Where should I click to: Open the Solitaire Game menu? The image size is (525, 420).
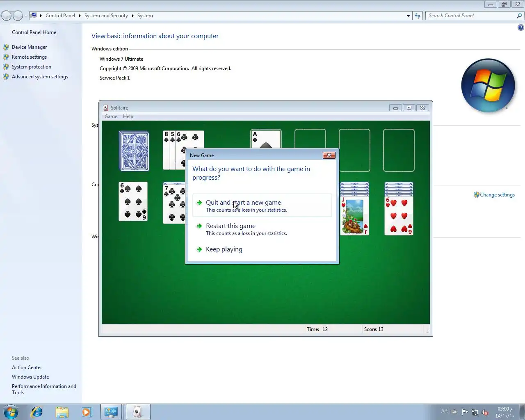pos(111,116)
